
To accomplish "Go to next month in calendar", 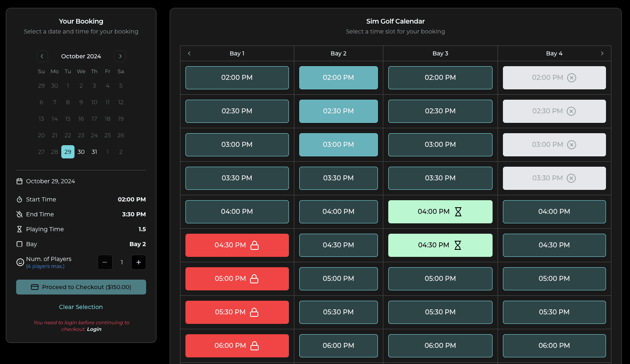I will (120, 56).
